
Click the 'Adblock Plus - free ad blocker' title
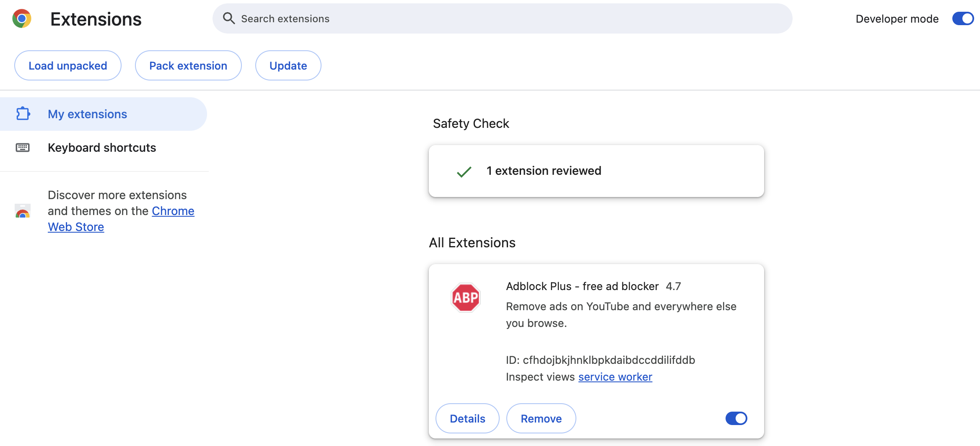pyautogui.click(x=582, y=286)
